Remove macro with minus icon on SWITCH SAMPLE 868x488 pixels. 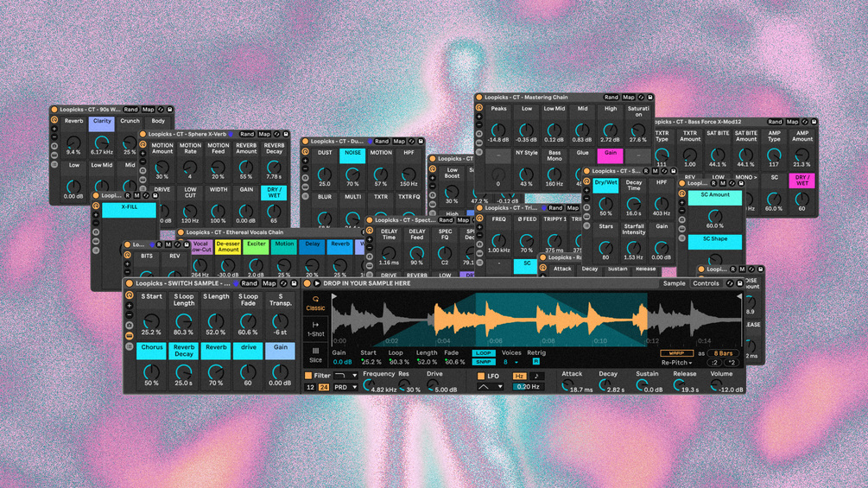[x=129, y=314]
